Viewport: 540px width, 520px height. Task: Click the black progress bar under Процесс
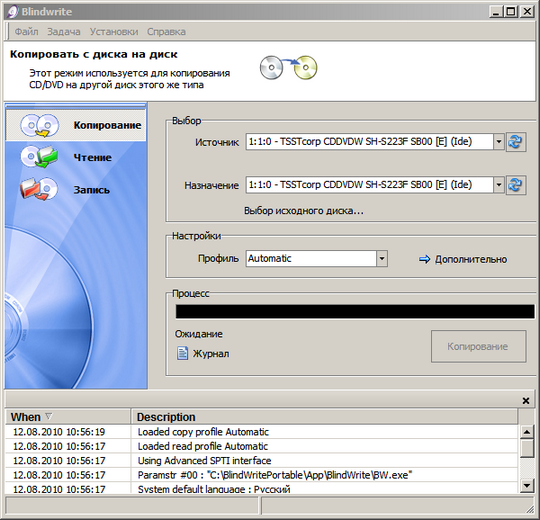(355, 311)
